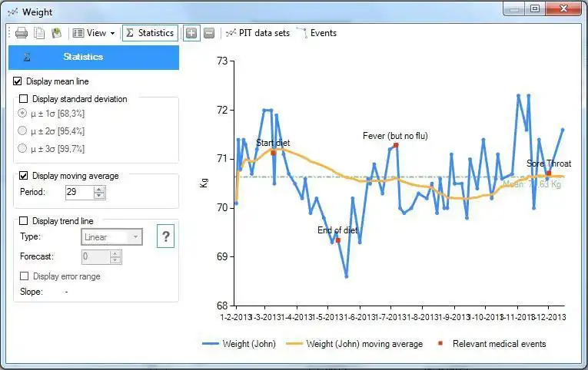Open Events from the toolbar

pyautogui.click(x=317, y=33)
